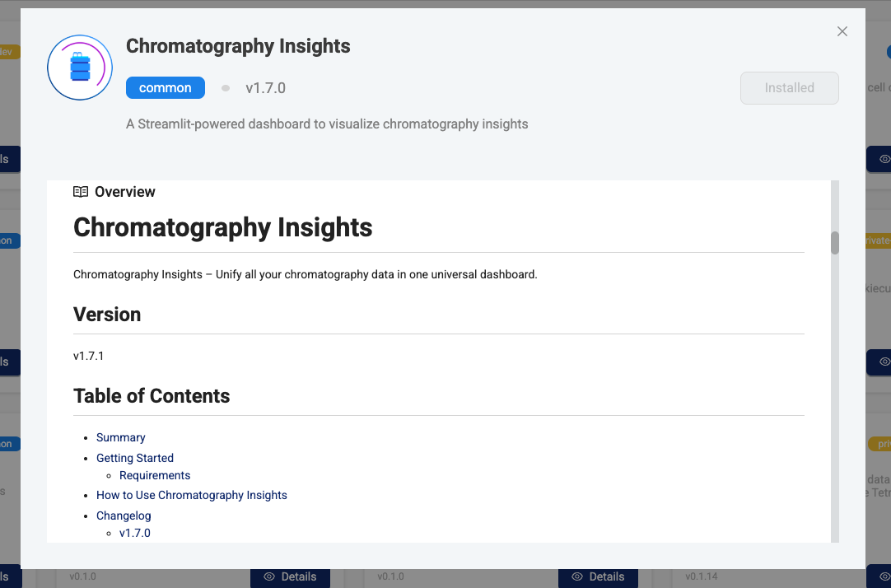Image resolution: width=891 pixels, height=588 pixels.
Task: Open How to Use Chromatography Insights link
Action: coord(192,495)
